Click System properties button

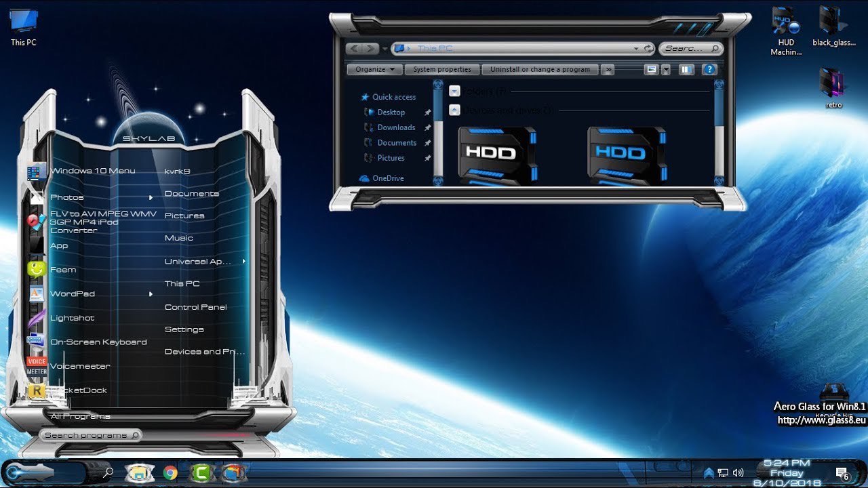pyautogui.click(x=442, y=69)
